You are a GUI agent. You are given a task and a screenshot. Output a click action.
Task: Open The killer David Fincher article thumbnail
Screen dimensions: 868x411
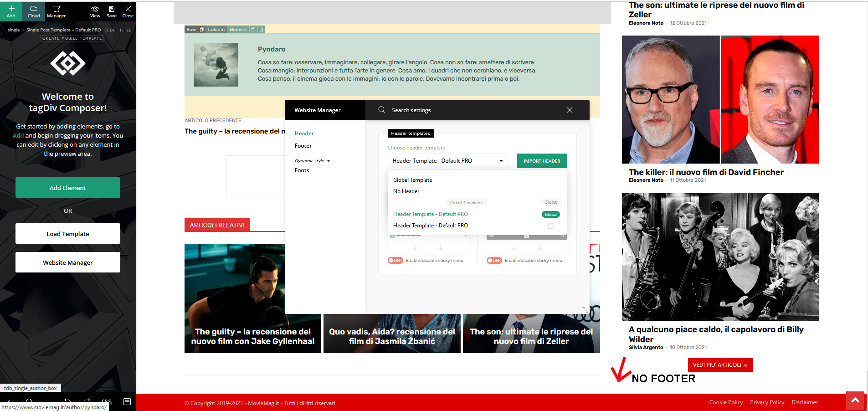pos(720,99)
